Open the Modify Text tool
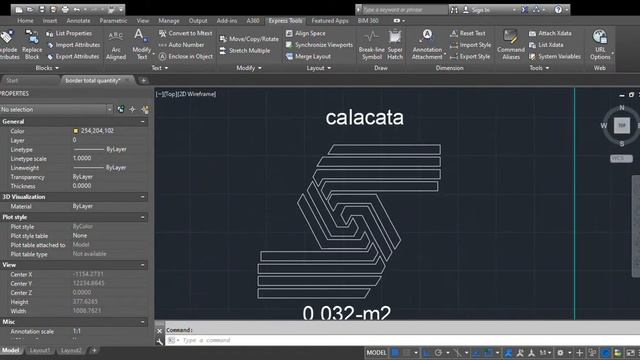The image size is (640, 360). pos(141,45)
